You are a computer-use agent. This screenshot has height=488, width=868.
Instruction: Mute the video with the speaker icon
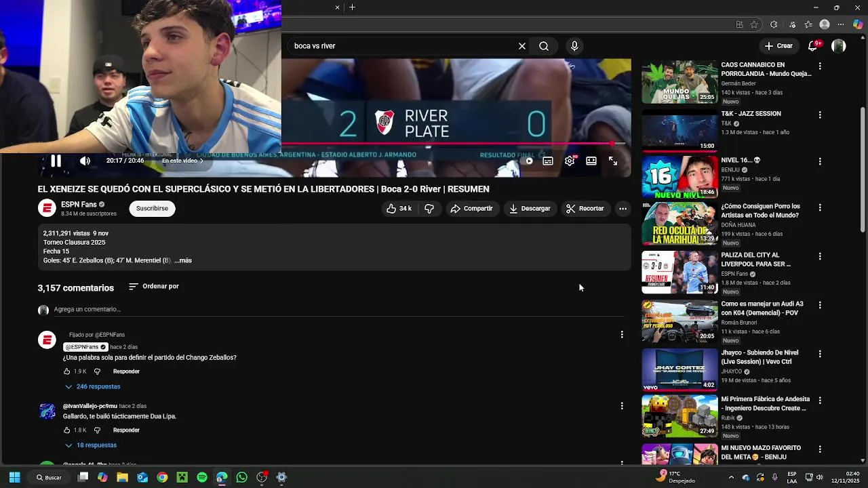click(85, 161)
